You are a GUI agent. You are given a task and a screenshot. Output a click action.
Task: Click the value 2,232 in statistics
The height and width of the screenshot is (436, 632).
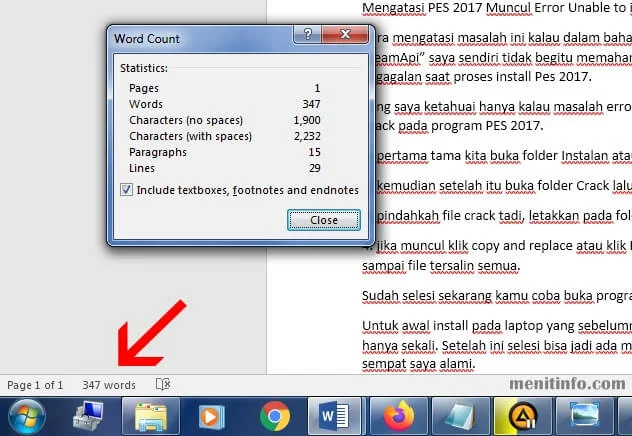coord(307,136)
